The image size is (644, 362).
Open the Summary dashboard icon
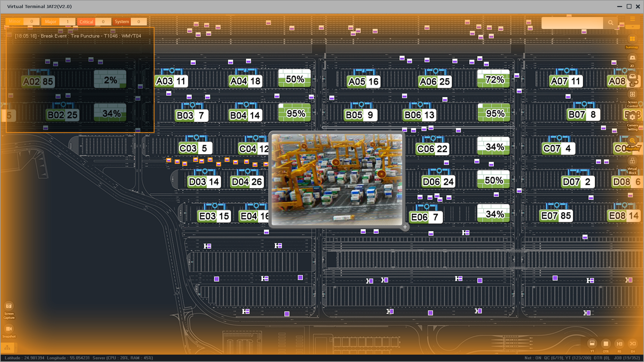pyautogui.click(x=632, y=39)
